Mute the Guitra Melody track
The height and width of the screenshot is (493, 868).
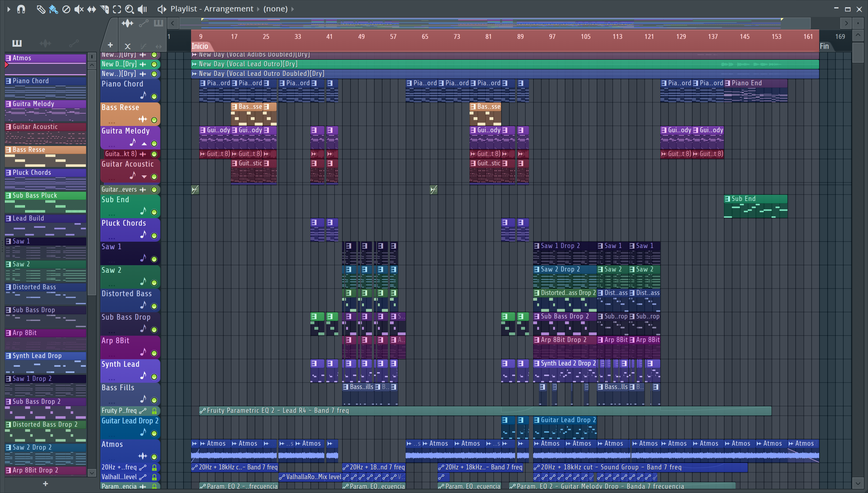pos(154,143)
